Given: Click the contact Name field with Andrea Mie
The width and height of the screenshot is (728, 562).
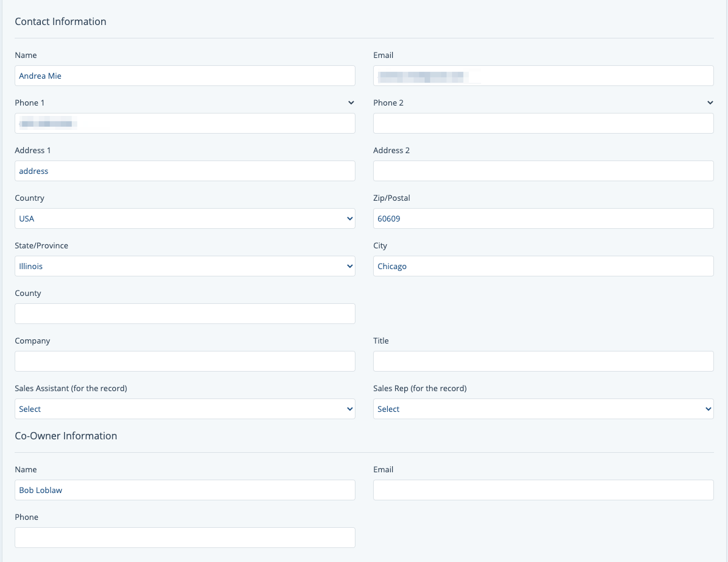Looking at the screenshot, I should click(185, 76).
